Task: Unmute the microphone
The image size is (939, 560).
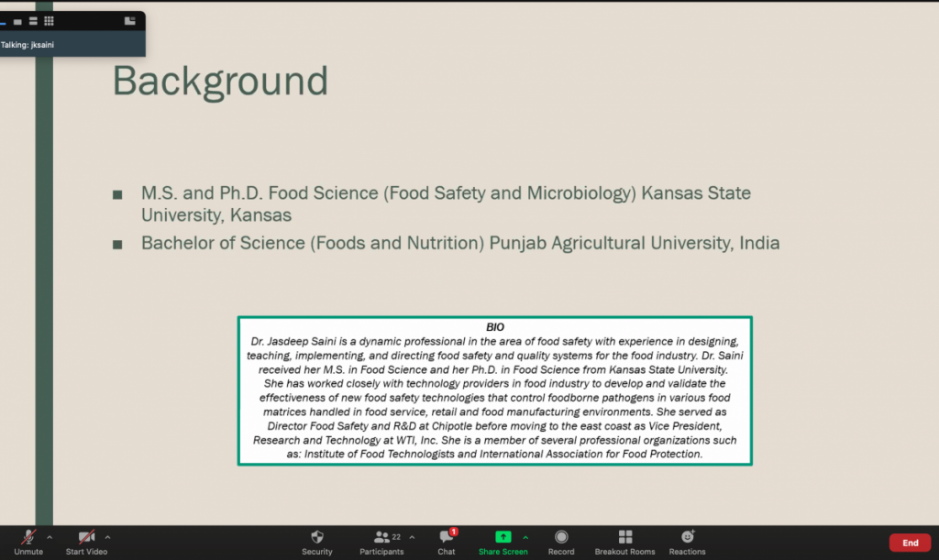Action: tap(28, 543)
